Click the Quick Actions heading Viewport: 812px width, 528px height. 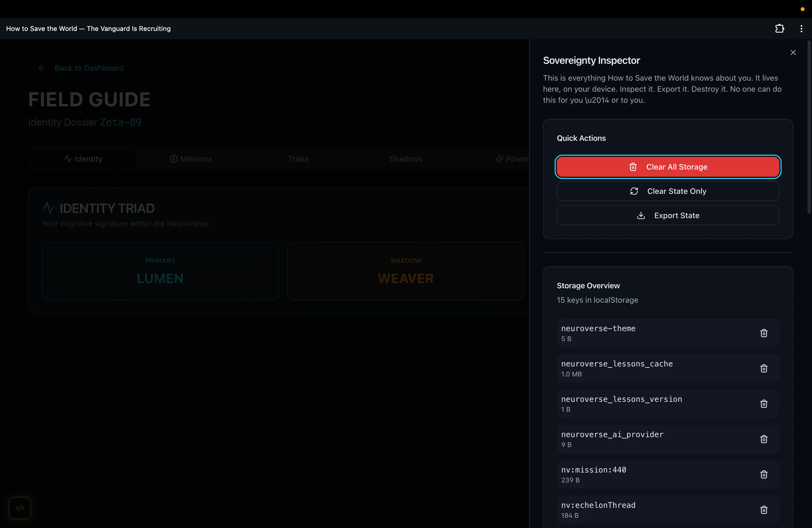point(581,138)
